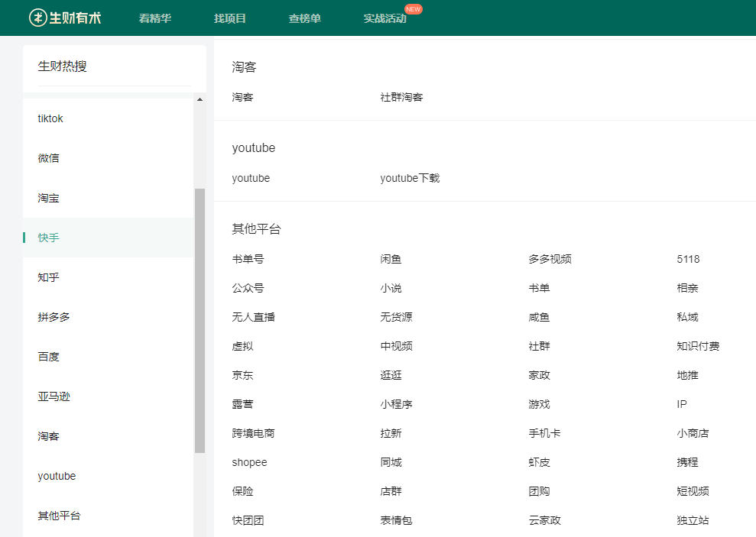Open the 找项目 nav tab
The width and height of the screenshot is (756, 537).
(230, 18)
